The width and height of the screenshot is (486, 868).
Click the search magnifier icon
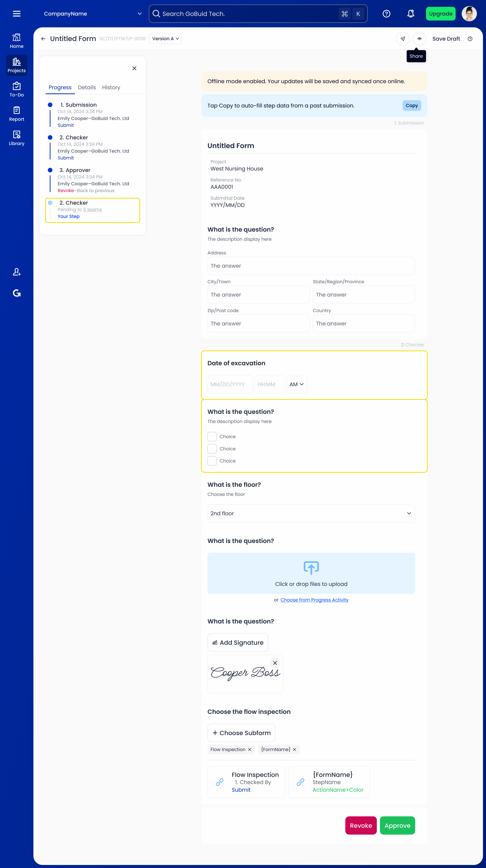pos(156,14)
